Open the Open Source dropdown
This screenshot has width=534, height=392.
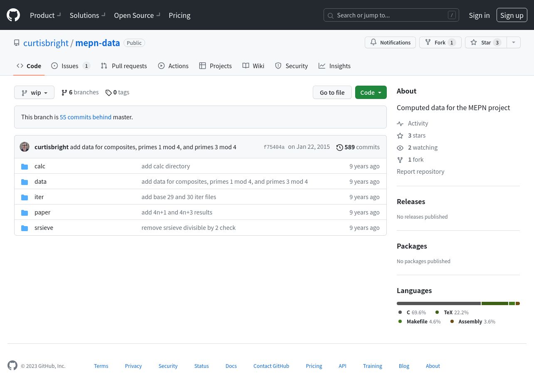(x=137, y=15)
